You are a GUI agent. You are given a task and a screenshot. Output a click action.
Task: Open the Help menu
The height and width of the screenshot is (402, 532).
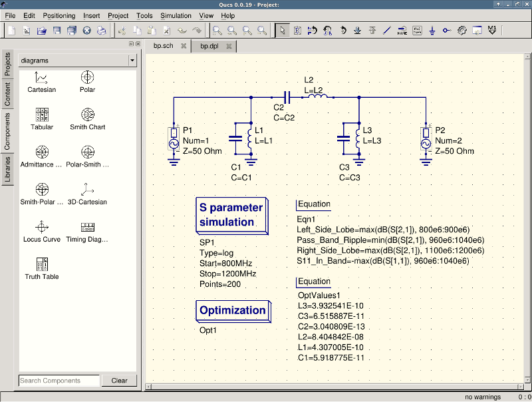[x=227, y=15]
